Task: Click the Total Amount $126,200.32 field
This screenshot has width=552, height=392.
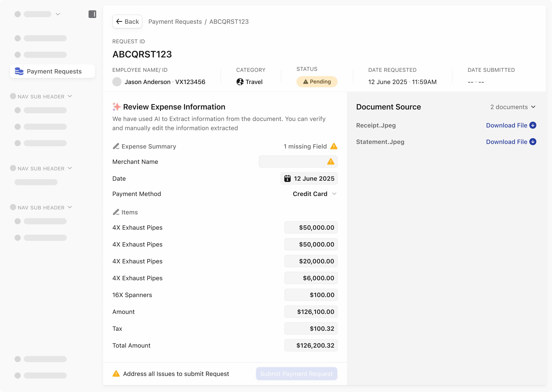Action: pos(311,345)
